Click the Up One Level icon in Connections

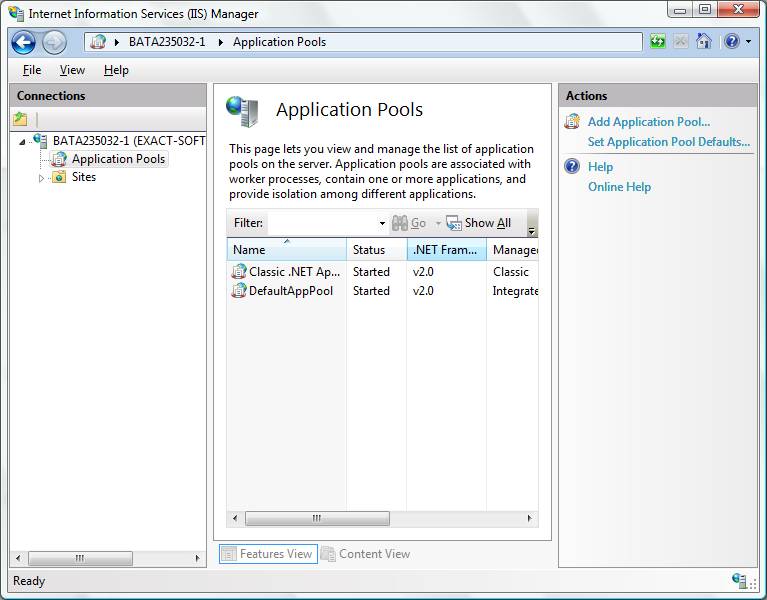pos(20,119)
